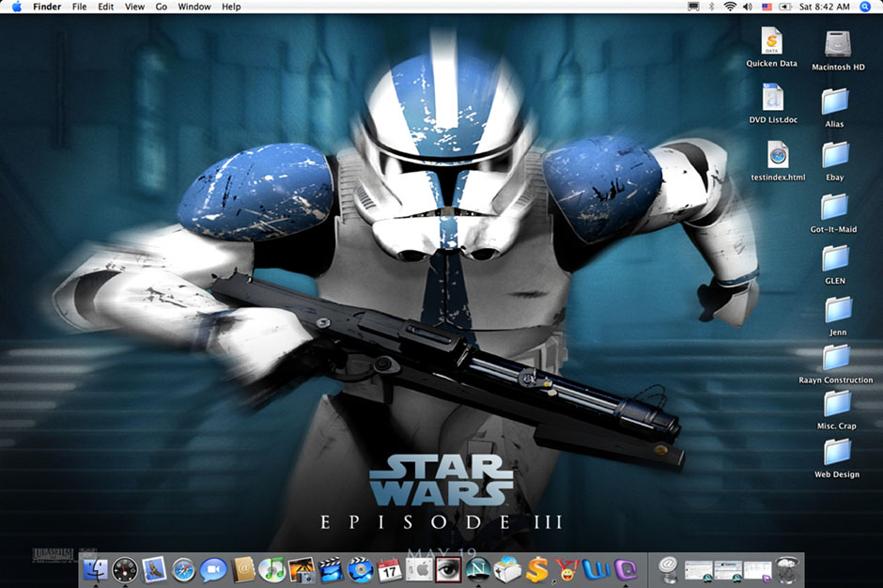Open Quicken gold dollar icon in Dock

(536, 570)
